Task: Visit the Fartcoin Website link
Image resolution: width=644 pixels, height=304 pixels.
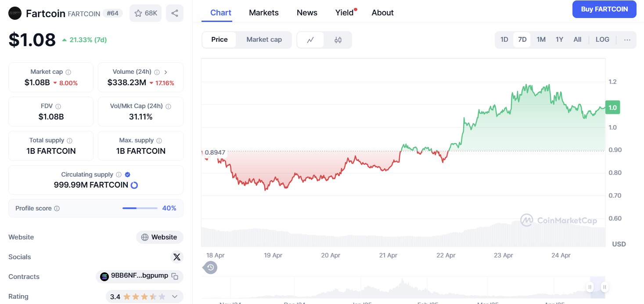Action: pos(159,237)
